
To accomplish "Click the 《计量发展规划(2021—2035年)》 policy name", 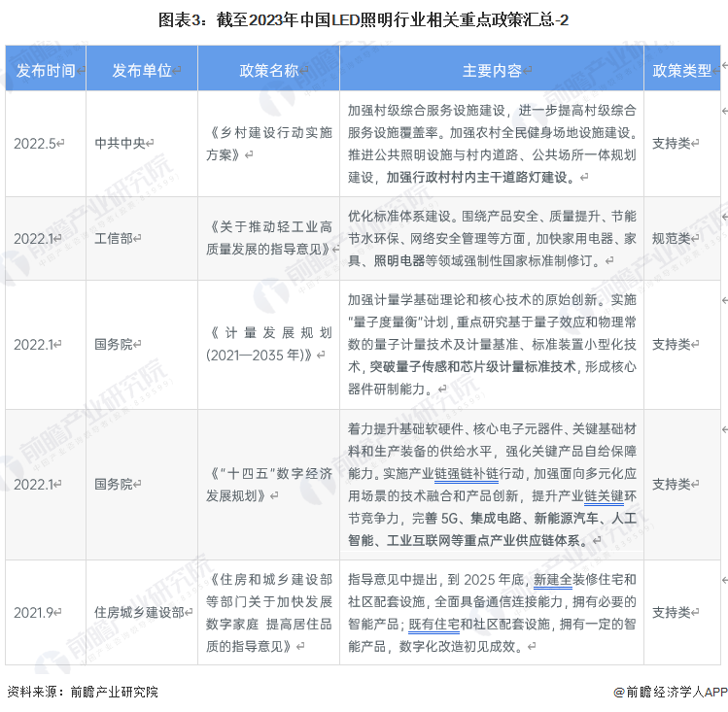I will (268, 344).
